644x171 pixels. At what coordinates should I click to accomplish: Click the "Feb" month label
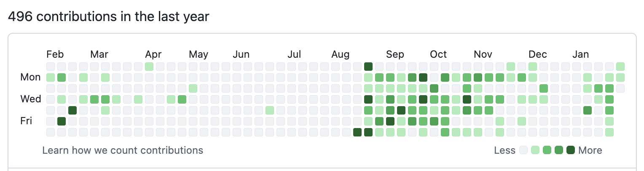pyautogui.click(x=55, y=54)
